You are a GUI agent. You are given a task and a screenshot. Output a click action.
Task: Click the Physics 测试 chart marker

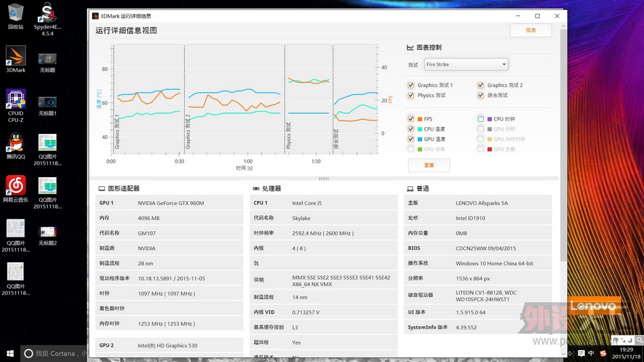click(x=288, y=136)
